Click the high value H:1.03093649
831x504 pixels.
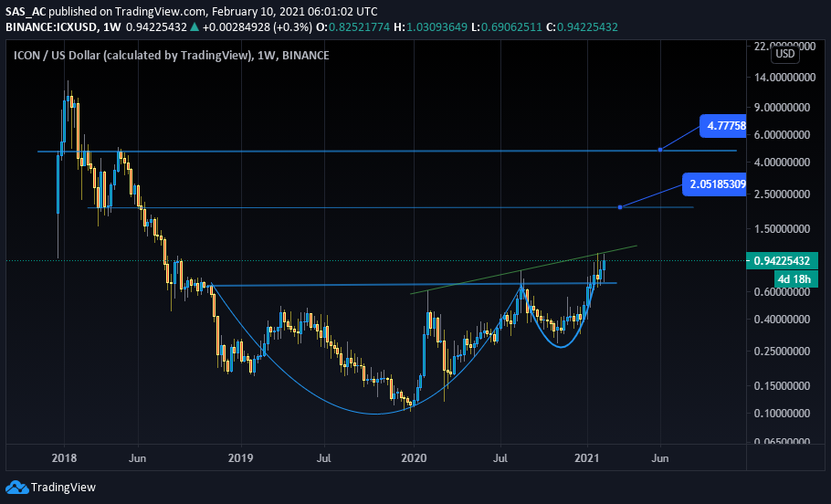click(x=430, y=26)
